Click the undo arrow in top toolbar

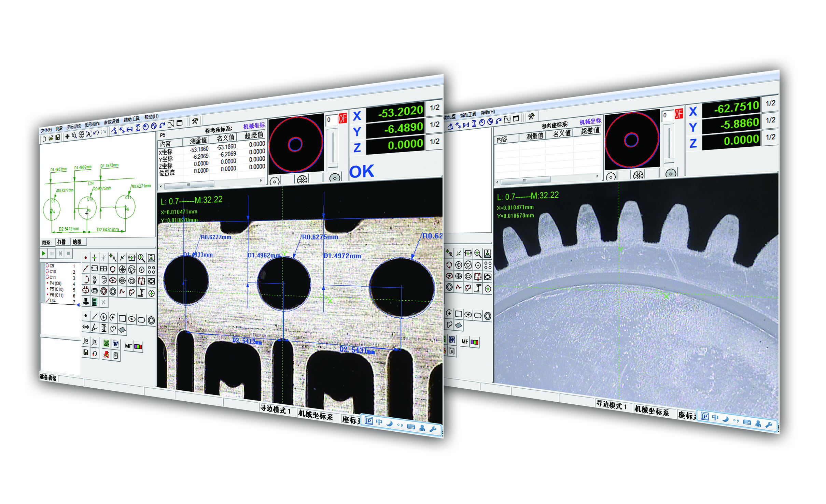point(96,133)
